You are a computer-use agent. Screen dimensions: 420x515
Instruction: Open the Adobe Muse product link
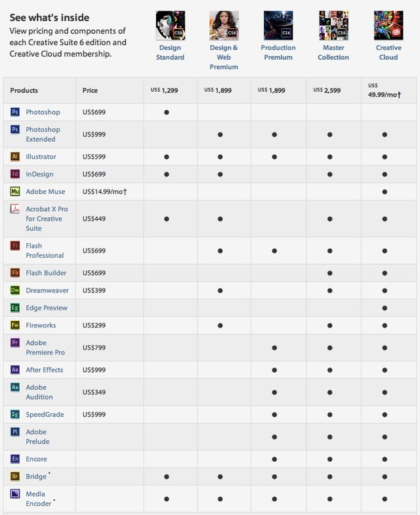(45, 192)
